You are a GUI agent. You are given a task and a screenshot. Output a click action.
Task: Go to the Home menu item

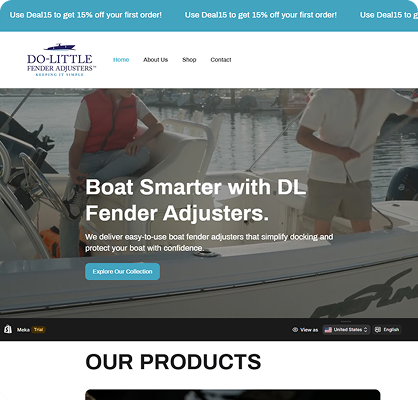121,60
